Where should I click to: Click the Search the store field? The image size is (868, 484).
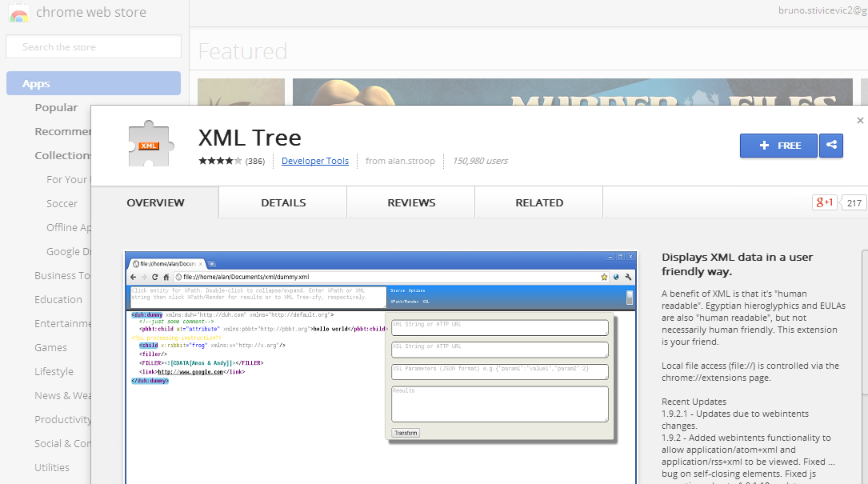click(94, 46)
